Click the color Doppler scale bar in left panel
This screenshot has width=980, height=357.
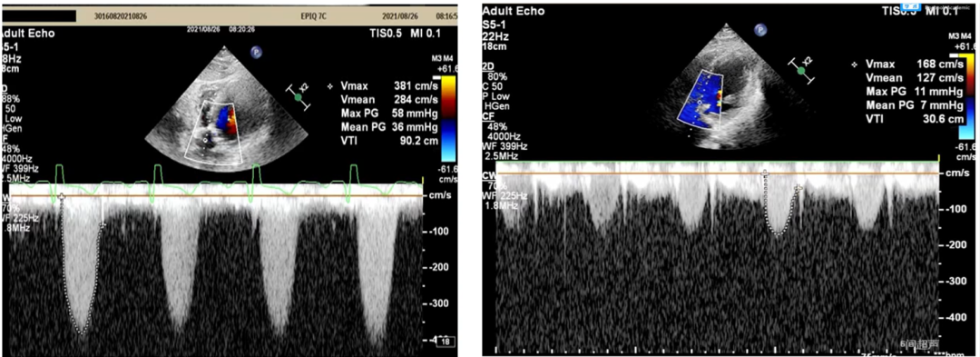pyautogui.click(x=448, y=118)
